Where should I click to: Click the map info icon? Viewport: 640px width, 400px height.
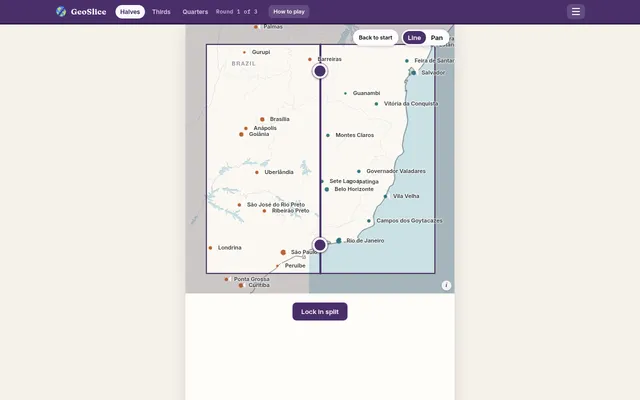[x=446, y=285]
